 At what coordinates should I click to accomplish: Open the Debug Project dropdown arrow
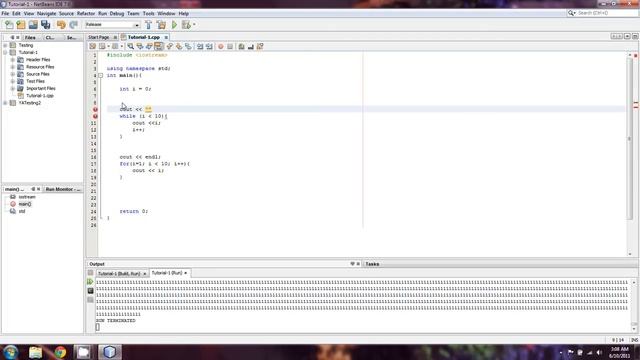click(x=194, y=24)
